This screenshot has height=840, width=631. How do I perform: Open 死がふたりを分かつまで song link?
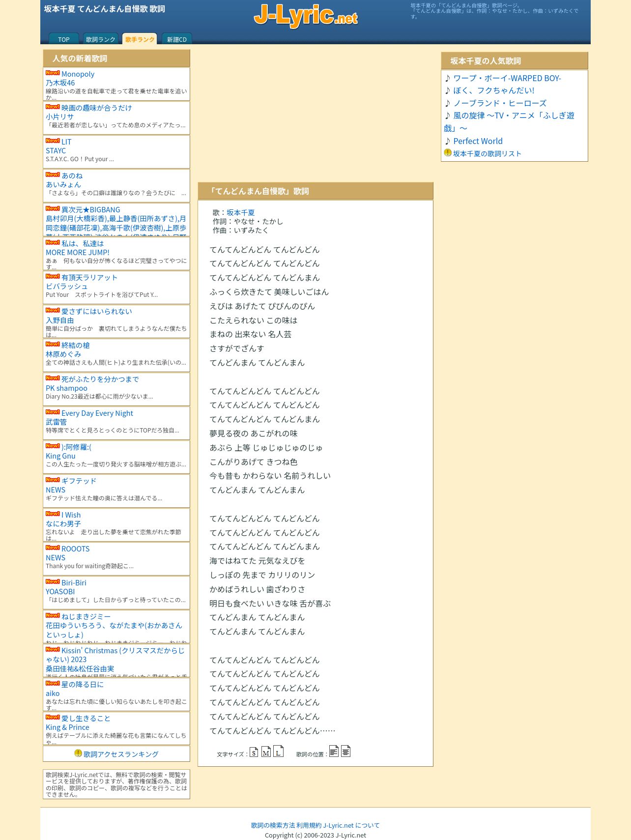[100, 379]
